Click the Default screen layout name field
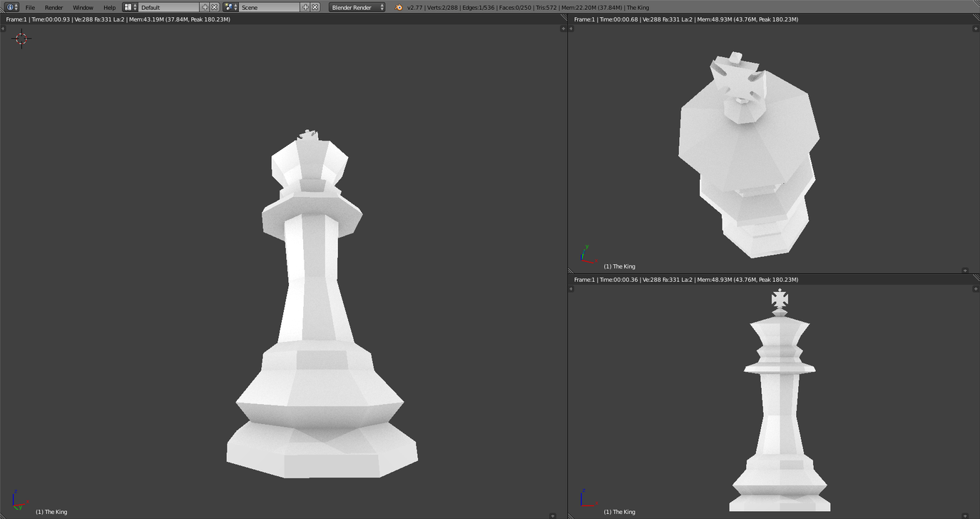 (169, 7)
